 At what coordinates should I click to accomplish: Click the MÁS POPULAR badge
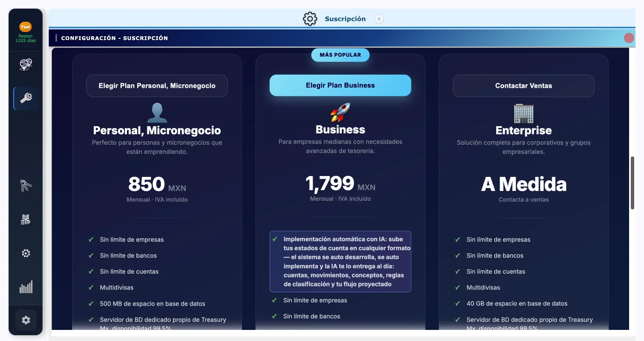(340, 55)
